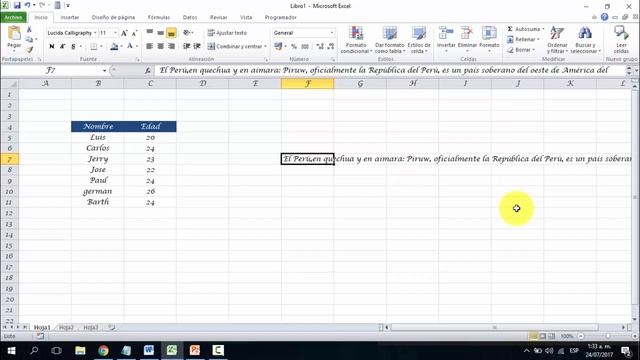Toggle align text right

(x=171, y=47)
